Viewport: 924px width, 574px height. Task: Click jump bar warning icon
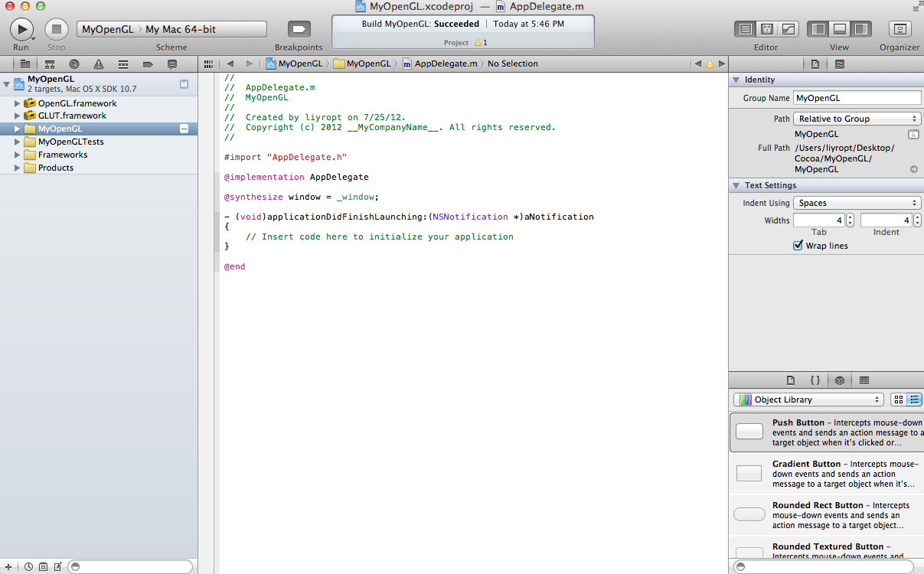click(x=710, y=64)
